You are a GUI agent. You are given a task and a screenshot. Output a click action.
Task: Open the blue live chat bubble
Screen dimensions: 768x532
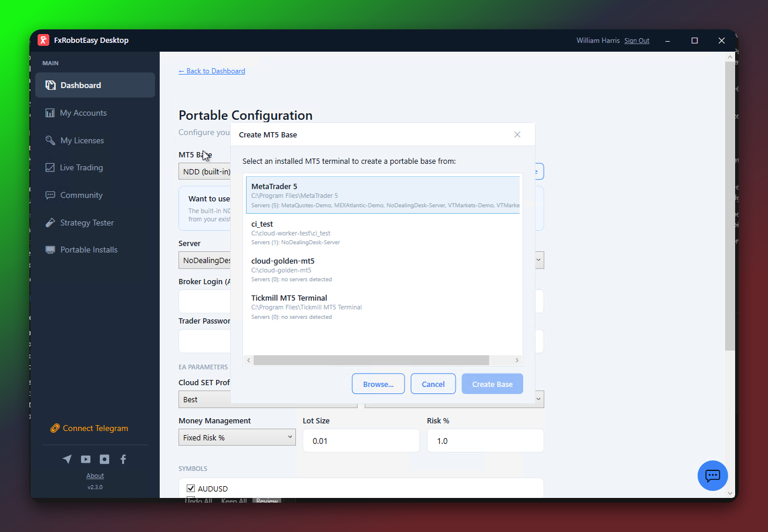coord(712,475)
